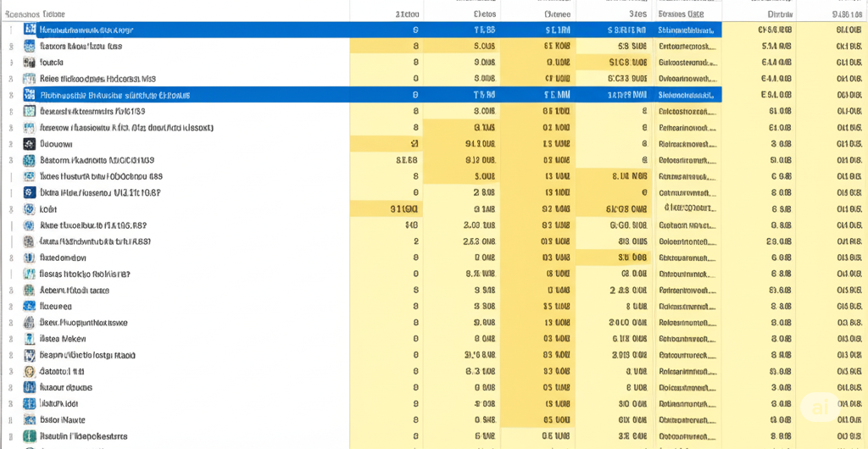Click the solid dark-blue square process icon

point(30,193)
